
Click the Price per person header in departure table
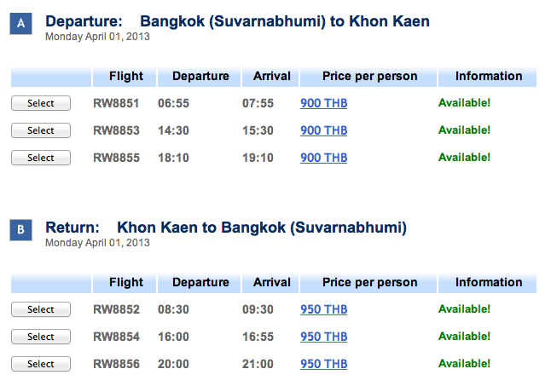coord(368,76)
